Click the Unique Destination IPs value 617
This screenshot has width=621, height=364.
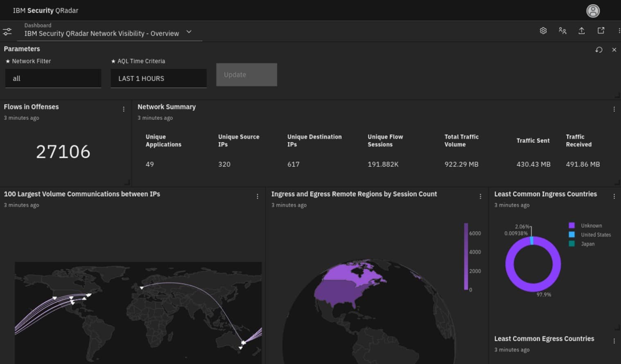(x=294, y=164)
